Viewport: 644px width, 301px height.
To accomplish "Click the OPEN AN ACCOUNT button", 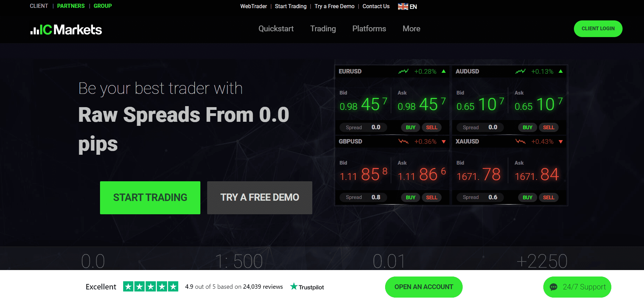I will click(424, 287).
